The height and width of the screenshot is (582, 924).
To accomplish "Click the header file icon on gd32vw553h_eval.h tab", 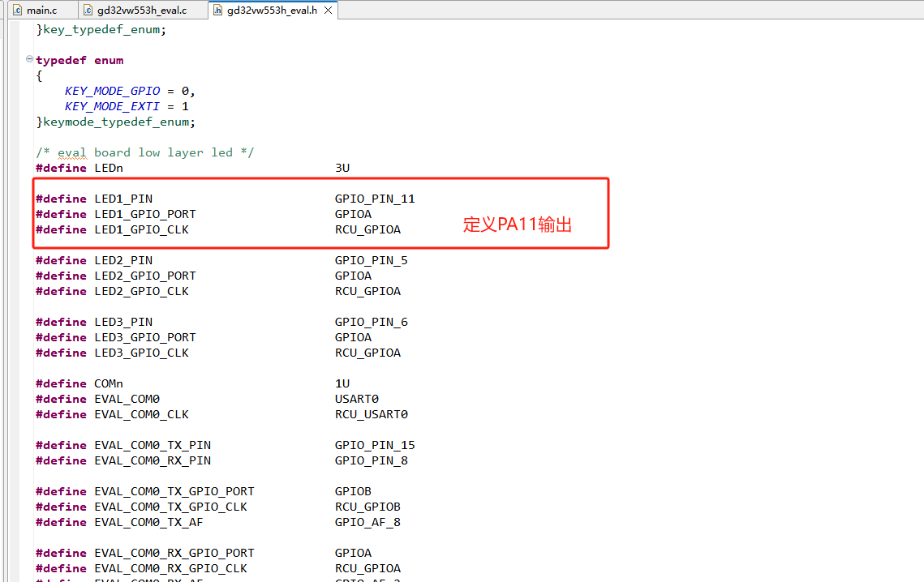I will (218, 10).
